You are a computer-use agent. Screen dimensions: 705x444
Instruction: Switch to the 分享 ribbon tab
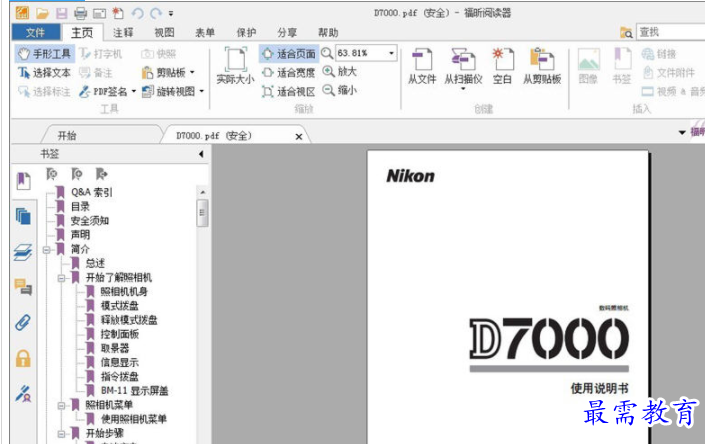point(287,32)
